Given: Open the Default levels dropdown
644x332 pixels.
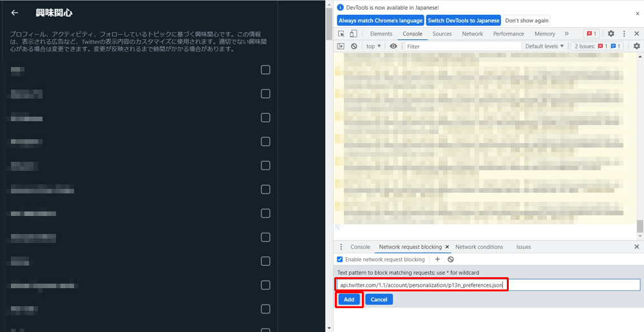Looking at the screenshot, I should click(545, 46).
